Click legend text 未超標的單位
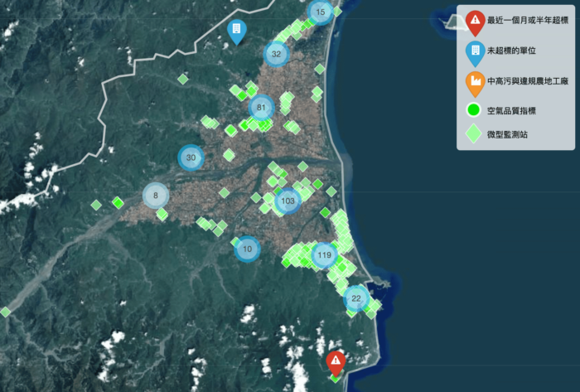The height and width of the screenshot is (392, 580). [x=511, y=51]
